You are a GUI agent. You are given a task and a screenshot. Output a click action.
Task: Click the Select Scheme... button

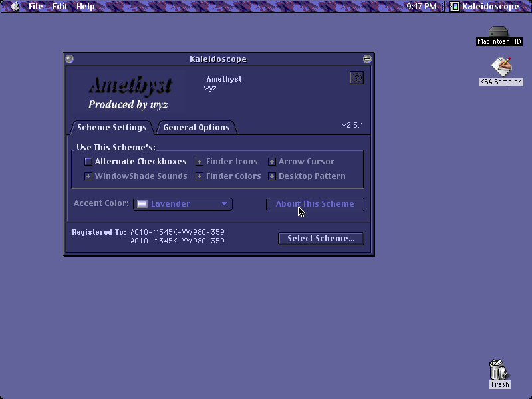[321, 239]
